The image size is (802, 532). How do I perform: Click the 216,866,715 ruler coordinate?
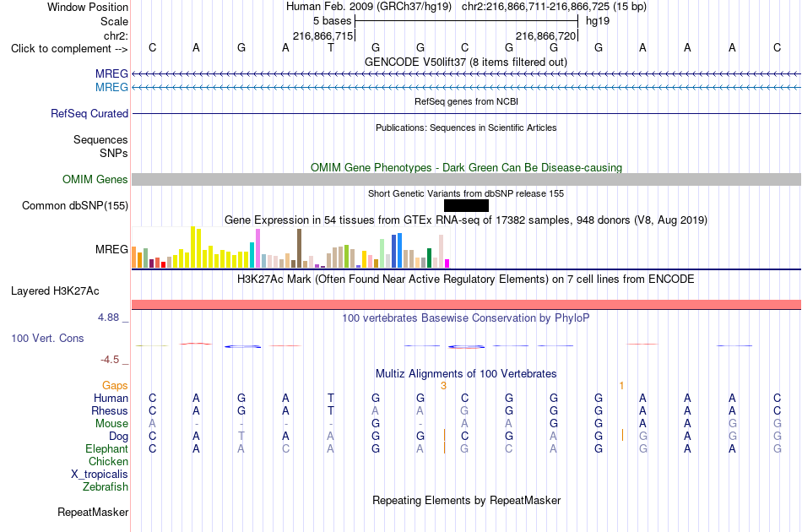click(322, 35)
